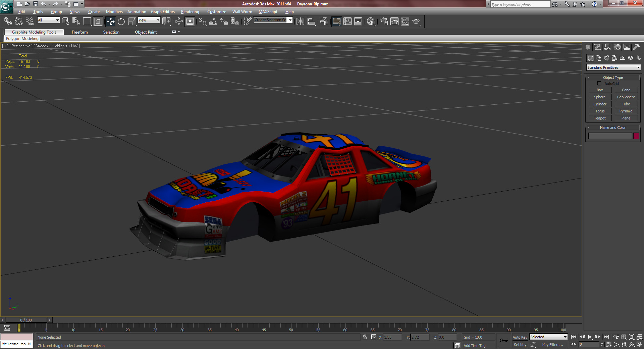644x349 pixels.
Task: Select the Lights category in the Create panel
Action: click(x=606, y=58)
